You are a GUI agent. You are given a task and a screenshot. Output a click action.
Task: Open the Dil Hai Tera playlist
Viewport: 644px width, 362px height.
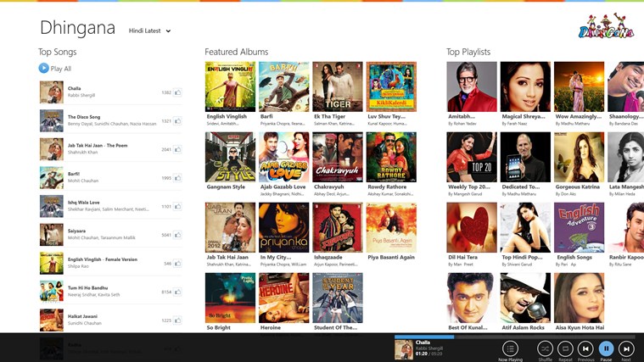472,227
